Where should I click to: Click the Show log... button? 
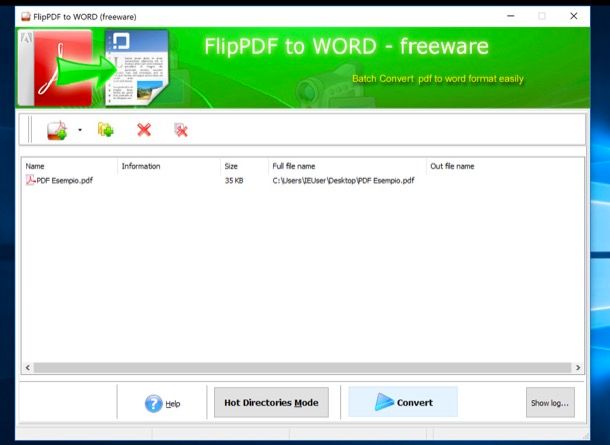(x=550, y=403)
